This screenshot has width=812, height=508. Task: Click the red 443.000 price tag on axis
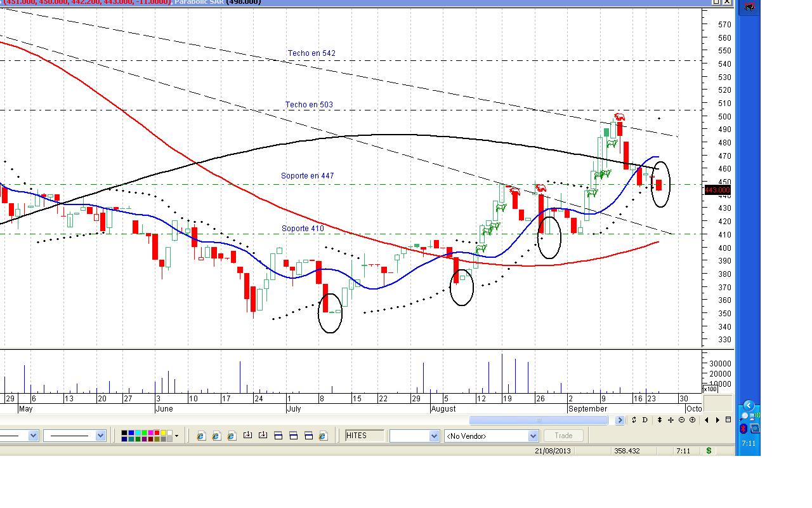click(x=717, y=190)
